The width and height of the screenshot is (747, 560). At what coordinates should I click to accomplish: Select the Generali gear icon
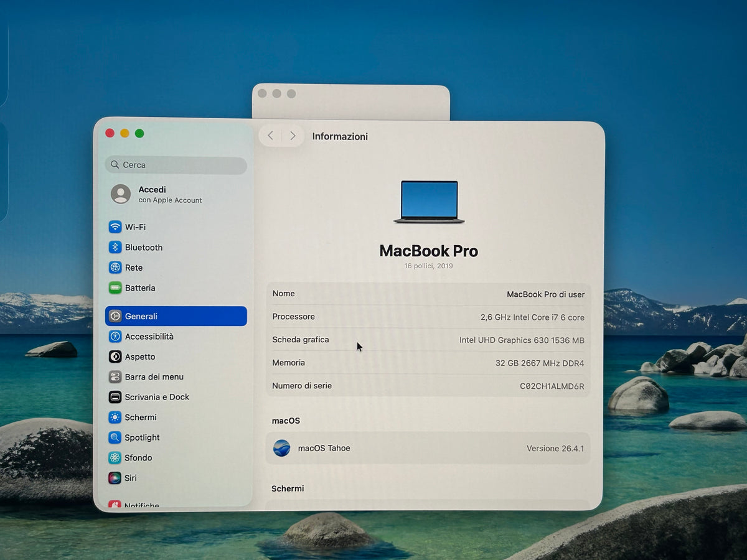click(x=115, y=316)
